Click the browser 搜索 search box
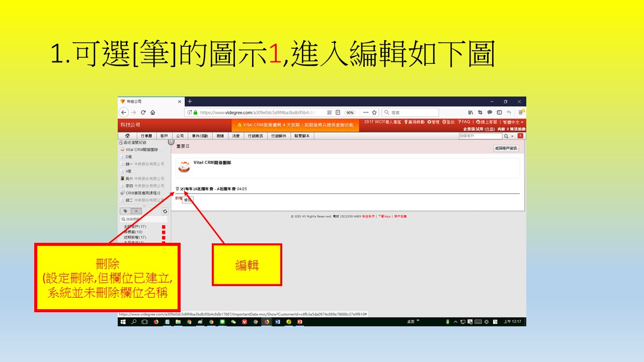Screen dimensions: 644x362 pos(410,113)
